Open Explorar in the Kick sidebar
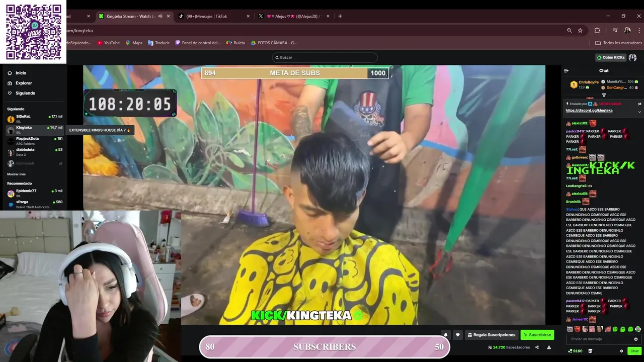Viewport: 644px width, 362px height. 20,83
